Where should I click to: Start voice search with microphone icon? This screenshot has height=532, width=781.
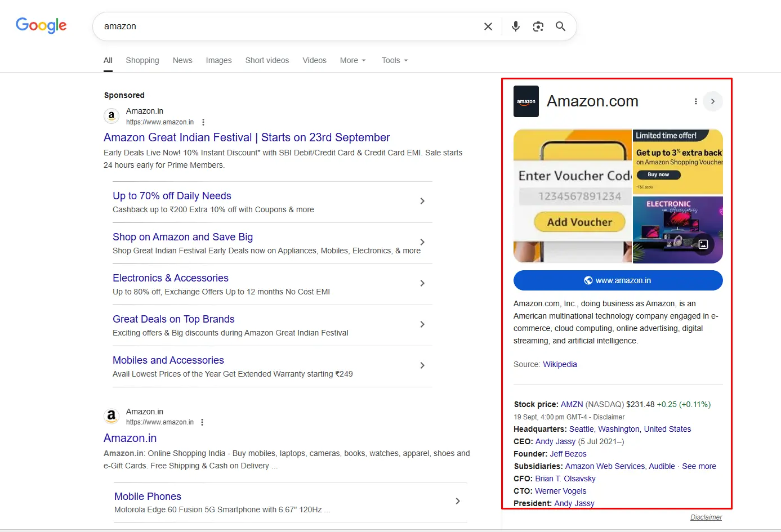(x=516, y=26)
